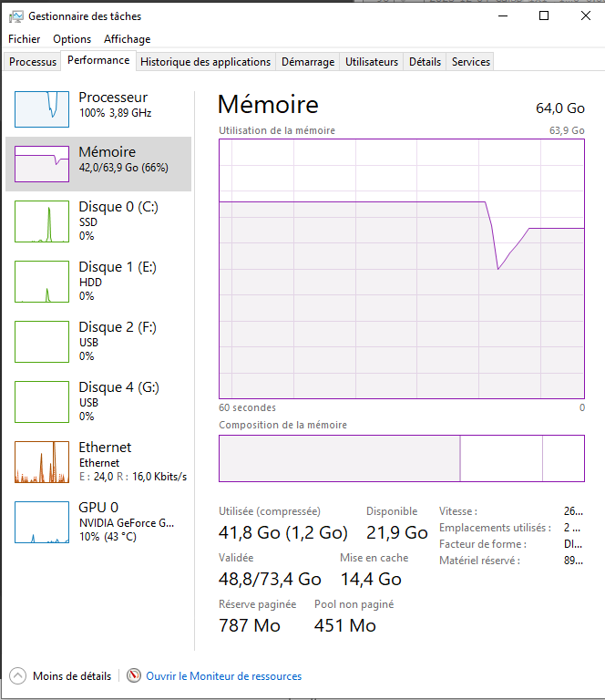Select the Mémoire usage graph thumbnail

click(x=42, y=164)
